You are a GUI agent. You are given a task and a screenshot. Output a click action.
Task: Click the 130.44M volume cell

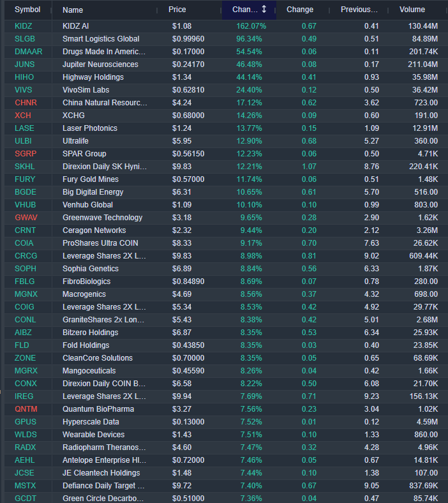click(x=423, y=26)
